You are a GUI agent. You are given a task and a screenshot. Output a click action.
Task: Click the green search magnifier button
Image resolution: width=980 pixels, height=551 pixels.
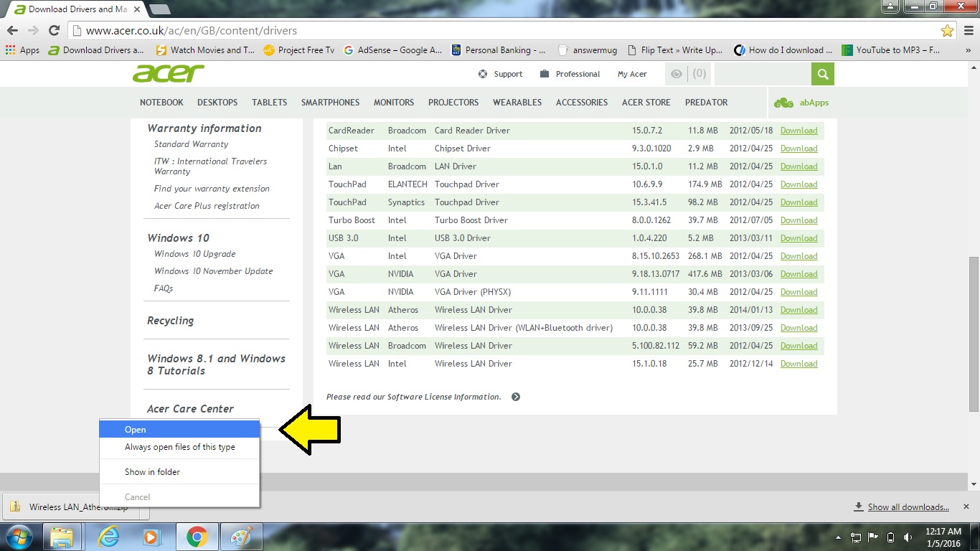tap(823, 74)
